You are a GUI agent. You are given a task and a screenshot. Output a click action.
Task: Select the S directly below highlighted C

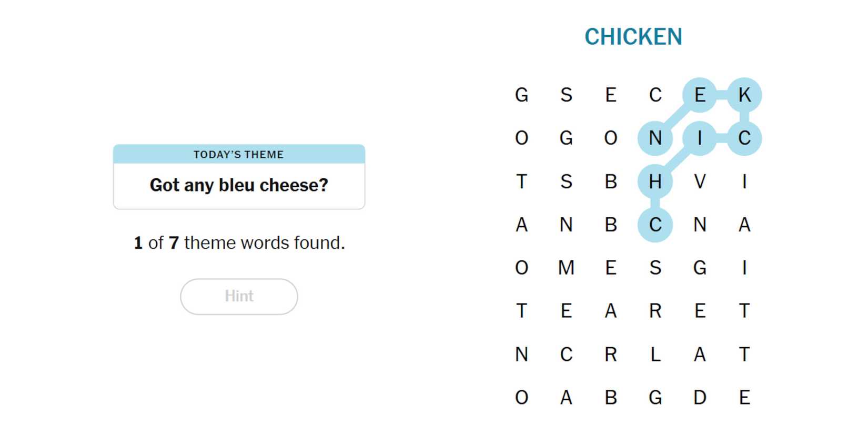655,268
